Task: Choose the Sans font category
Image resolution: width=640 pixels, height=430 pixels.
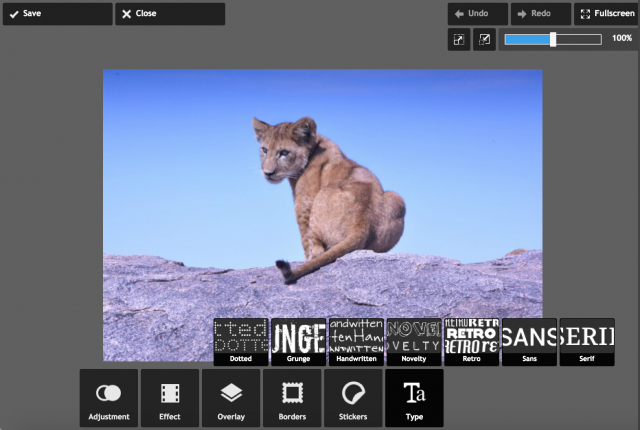Action: (529, 342)
